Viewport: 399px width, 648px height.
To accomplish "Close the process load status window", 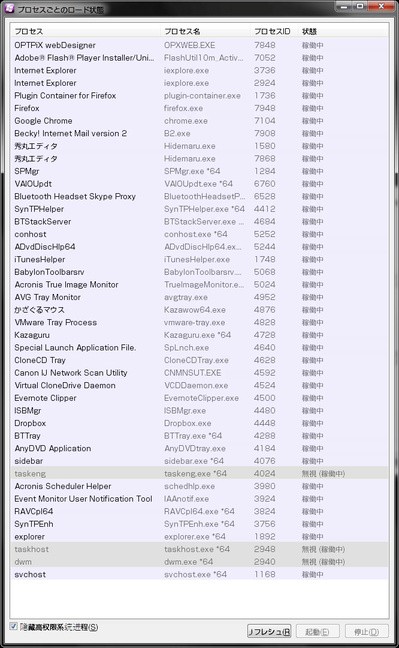I will (381, 6).
